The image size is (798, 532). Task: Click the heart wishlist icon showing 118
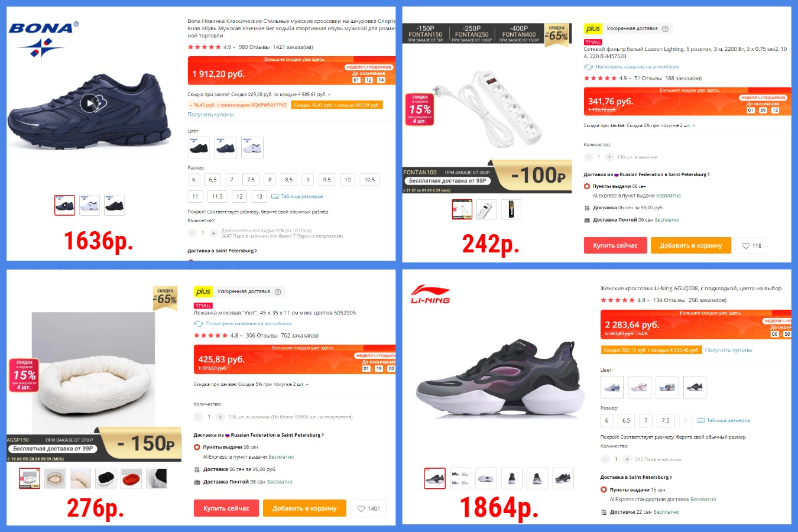746,246
